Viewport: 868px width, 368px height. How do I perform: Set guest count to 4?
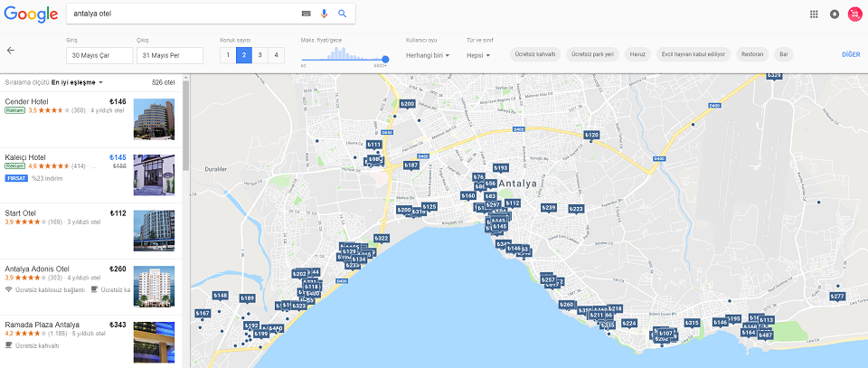click(277, 55)
